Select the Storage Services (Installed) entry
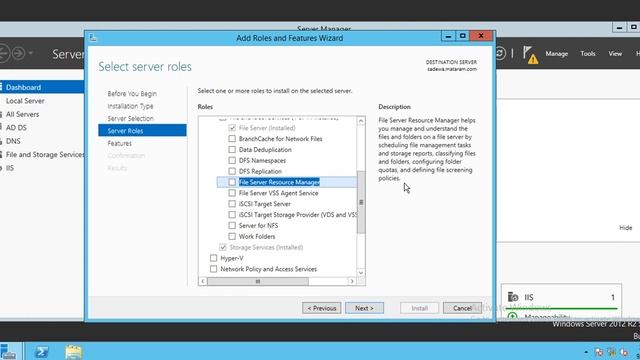This screenshot has width=640, height=360. (x=266, y=247)
